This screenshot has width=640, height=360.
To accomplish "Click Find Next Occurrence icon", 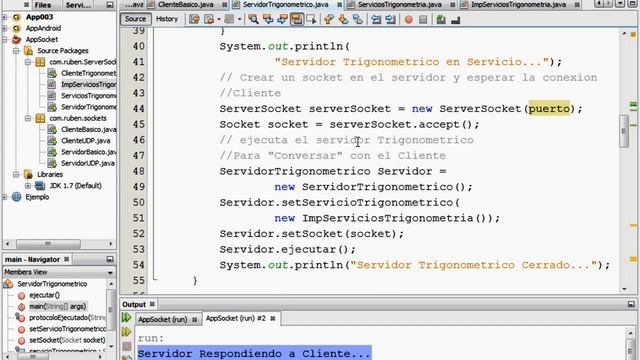I will click(282, 19).
